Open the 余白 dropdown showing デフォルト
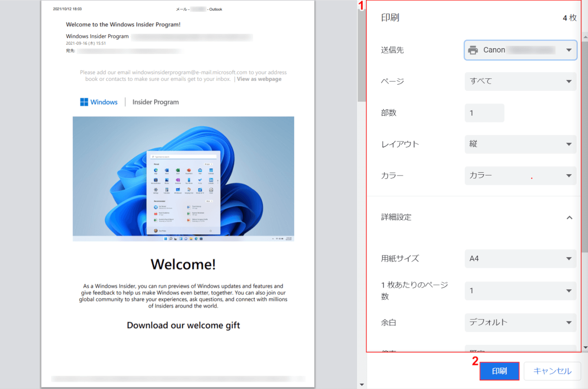The height and width of the screenshot is (389, 588). coord(520,322)
